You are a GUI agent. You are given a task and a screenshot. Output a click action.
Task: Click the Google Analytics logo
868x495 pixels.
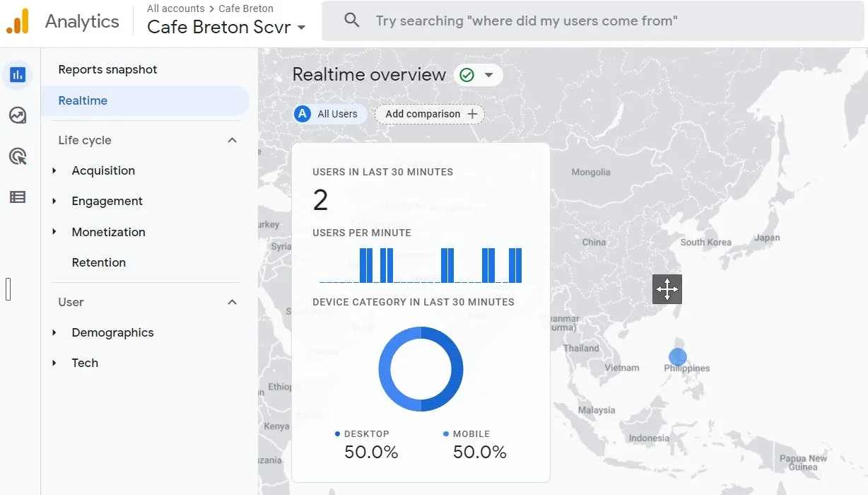18,21
